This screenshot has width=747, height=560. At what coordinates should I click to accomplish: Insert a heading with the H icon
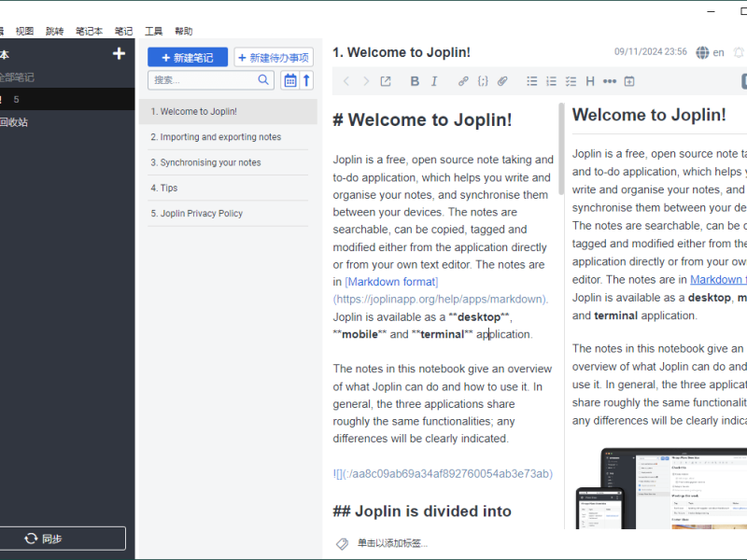pyautogui.click(x=590, y=81)
